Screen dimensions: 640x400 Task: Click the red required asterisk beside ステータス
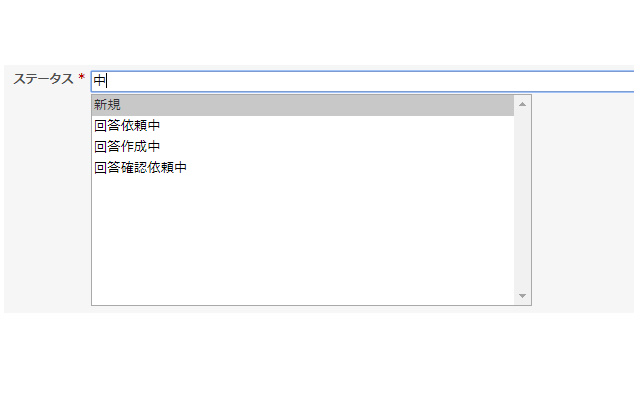pyautogui.click(x=81, y=79)
